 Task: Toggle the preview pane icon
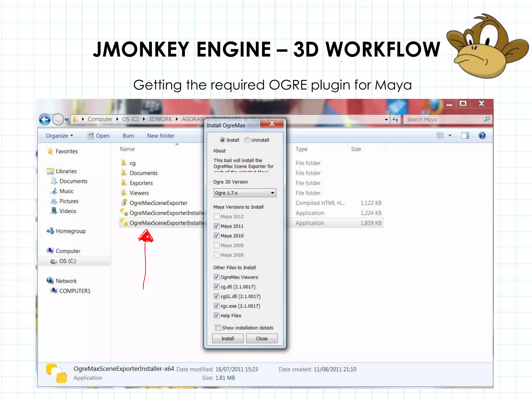coord(465,136)
